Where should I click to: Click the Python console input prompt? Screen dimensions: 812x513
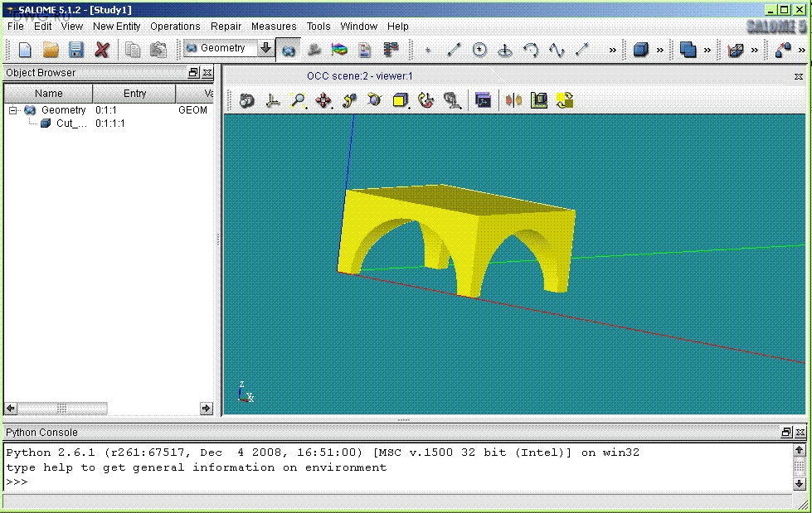(x=17, y=482)
